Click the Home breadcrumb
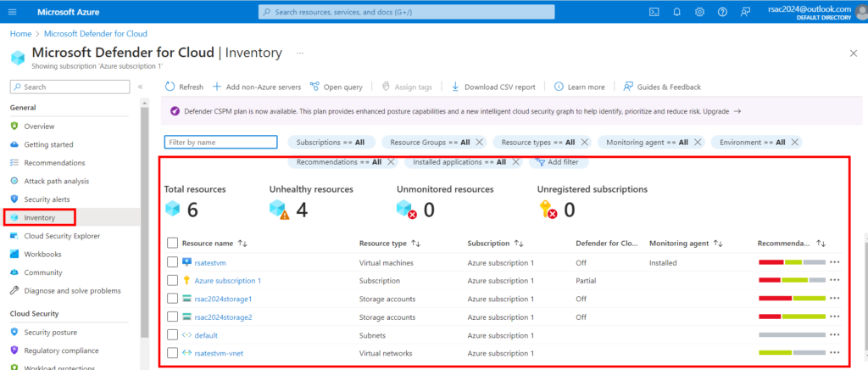The width and height of the screenshot is (868, 370). click(x=20, y=34)
